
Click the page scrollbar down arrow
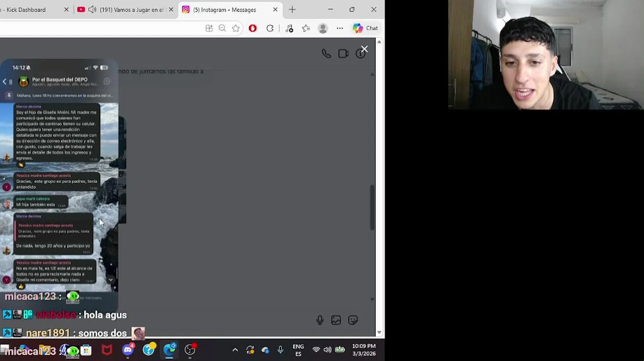pos(379,332)
